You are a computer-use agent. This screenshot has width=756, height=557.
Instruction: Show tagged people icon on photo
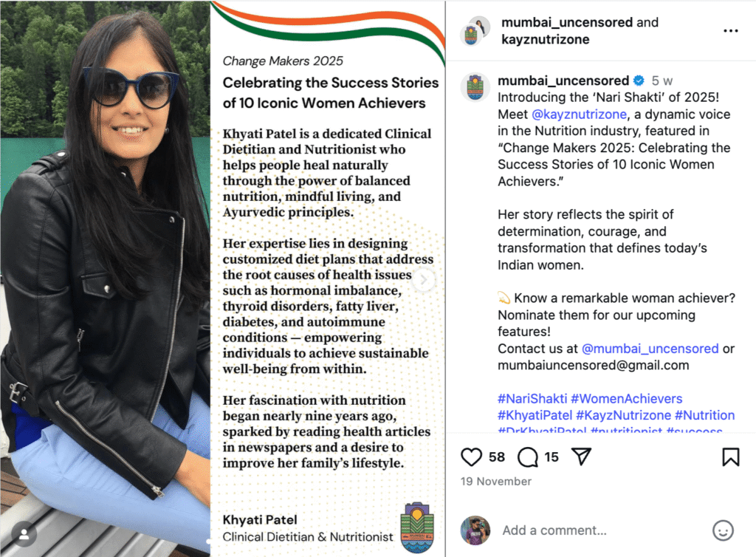(24, 534)
